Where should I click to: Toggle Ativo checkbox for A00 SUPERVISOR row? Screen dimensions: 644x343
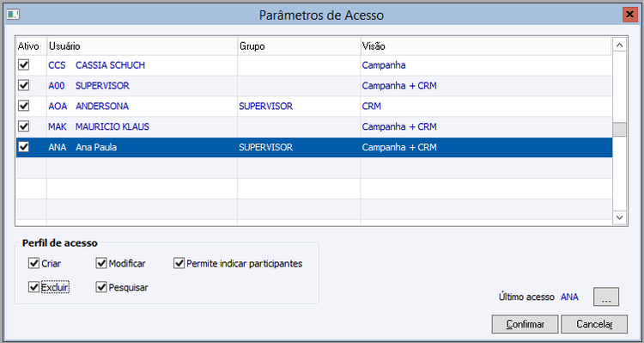(24, 86)
